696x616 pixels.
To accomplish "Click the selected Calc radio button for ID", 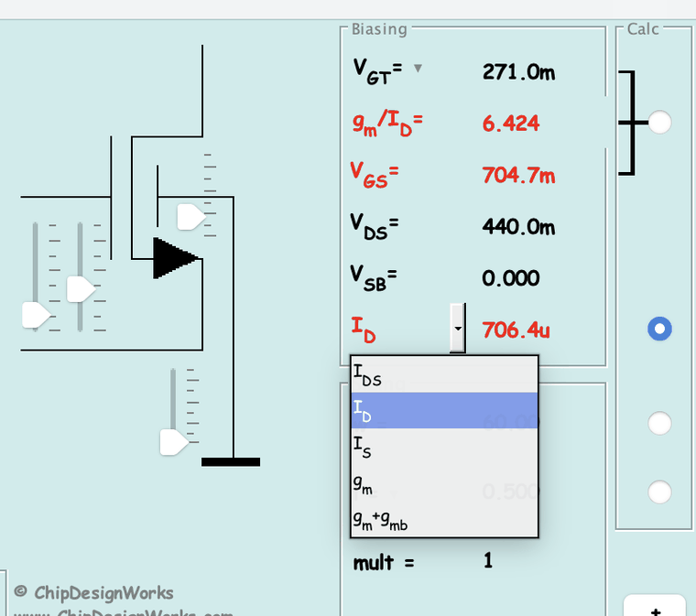I will pos(659,329).
